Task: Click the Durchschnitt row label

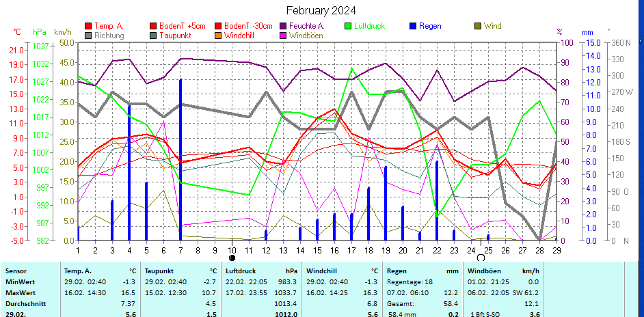Action: [x=25, y=304]
